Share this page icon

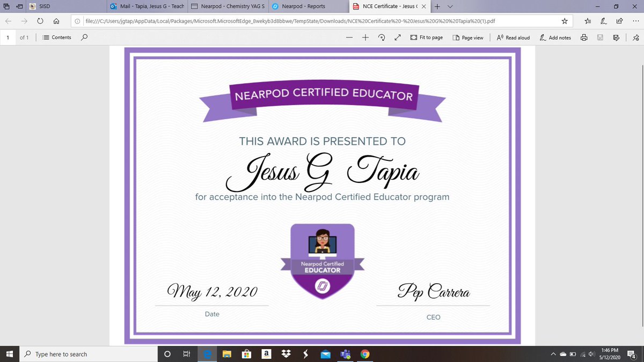(619, 21)
